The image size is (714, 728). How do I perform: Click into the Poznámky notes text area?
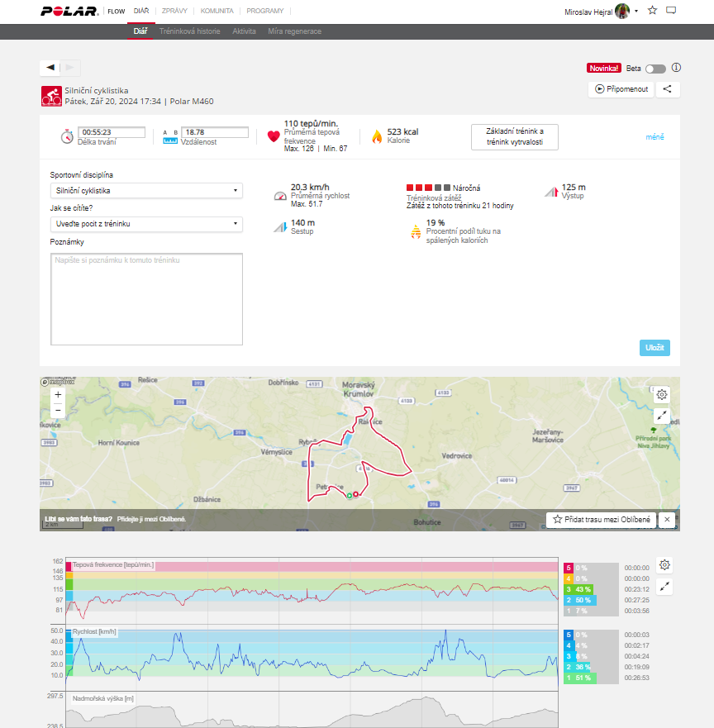coord(146,299)
